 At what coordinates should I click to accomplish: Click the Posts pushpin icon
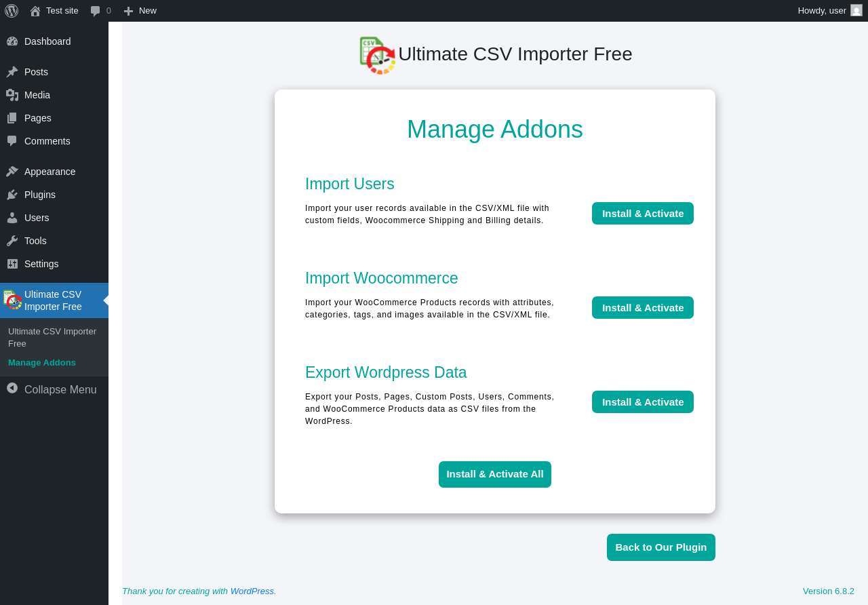[12, 72]
